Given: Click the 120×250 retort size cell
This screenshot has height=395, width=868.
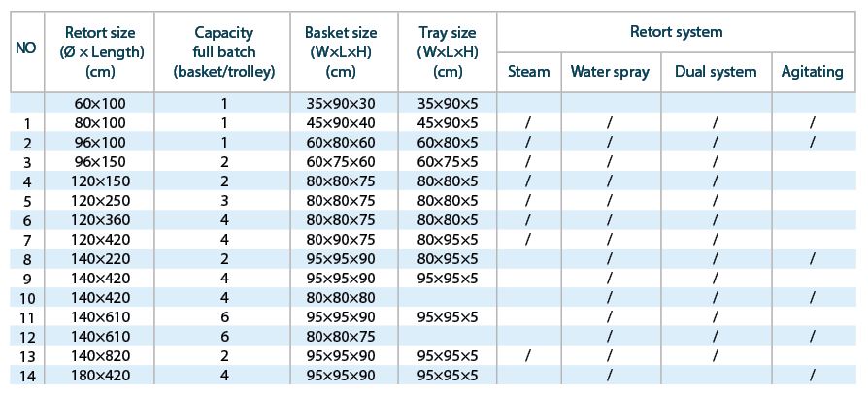Looking at the screenshot, I should pos(100,200).
